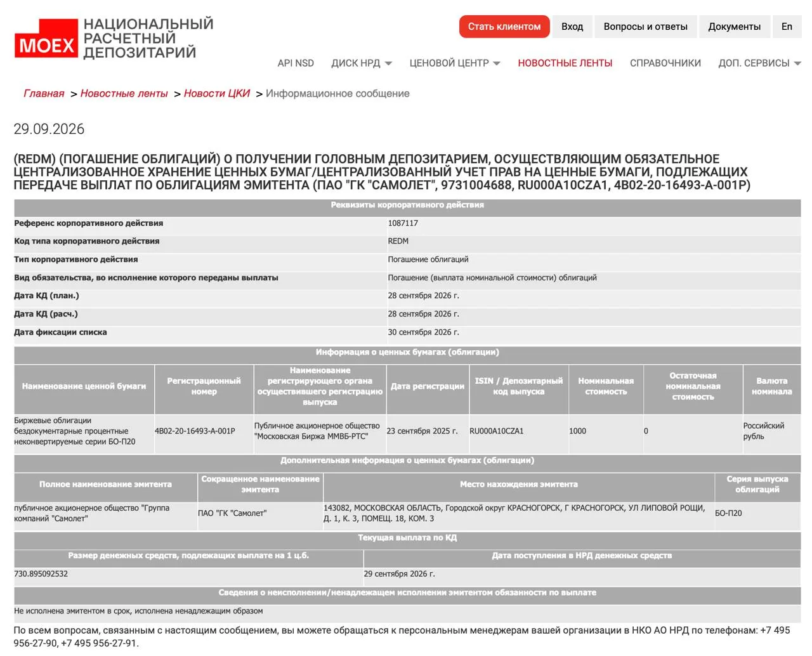Expand the ДИСК НРД dropdown arrow
The width and height of the screenshot is (812, 656).
[x=388, y=63]
